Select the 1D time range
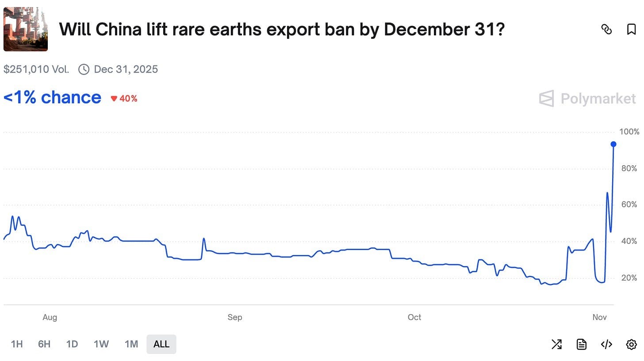The image size is (644, 361). (x=72, y=344)
